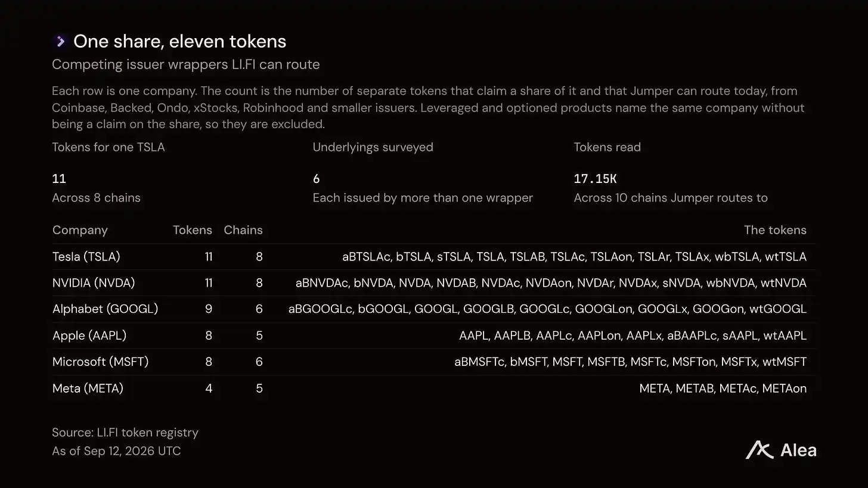Select the Tesla (TSLA) row label
The height and width of the screenshot is (488, 868).
click(86, 257)
